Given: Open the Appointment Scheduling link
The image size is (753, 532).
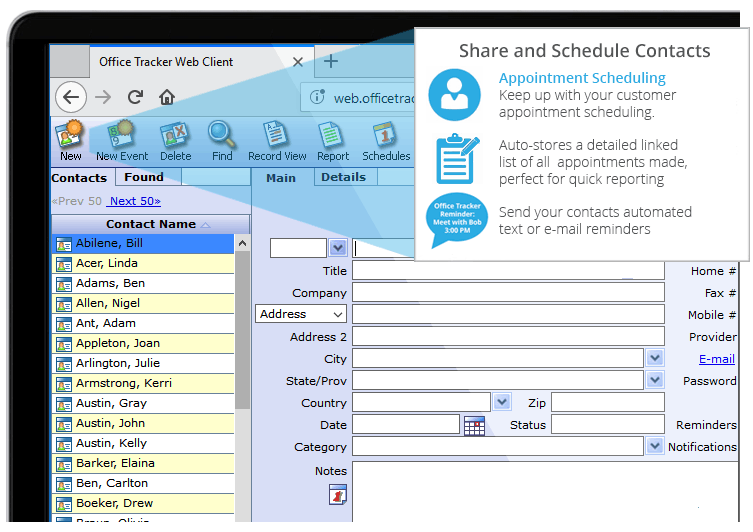Looking at the screenshot, I should 582,78.
